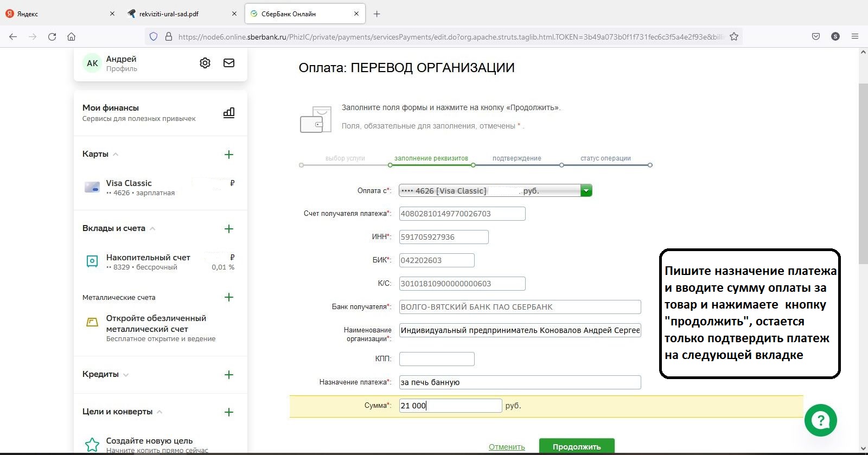Open the green help chat bubble
The image size is (868, 455).
pyautogui.click(x=821, y=420)
